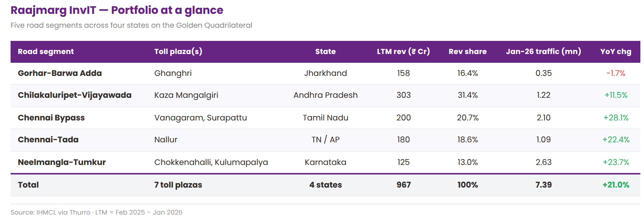Screen dimensions: 644x223
Task: Select the Jan-26 traffic (mn) header
Action: [x=543, y=51]
